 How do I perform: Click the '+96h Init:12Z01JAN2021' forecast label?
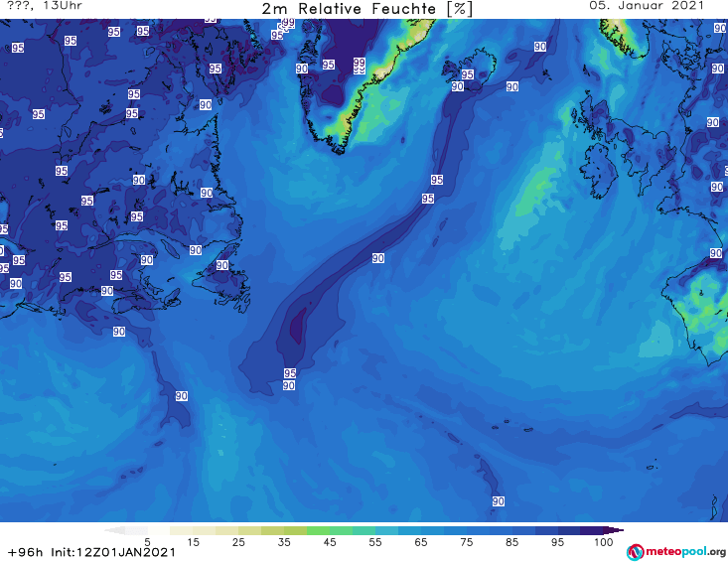(92, 552)
